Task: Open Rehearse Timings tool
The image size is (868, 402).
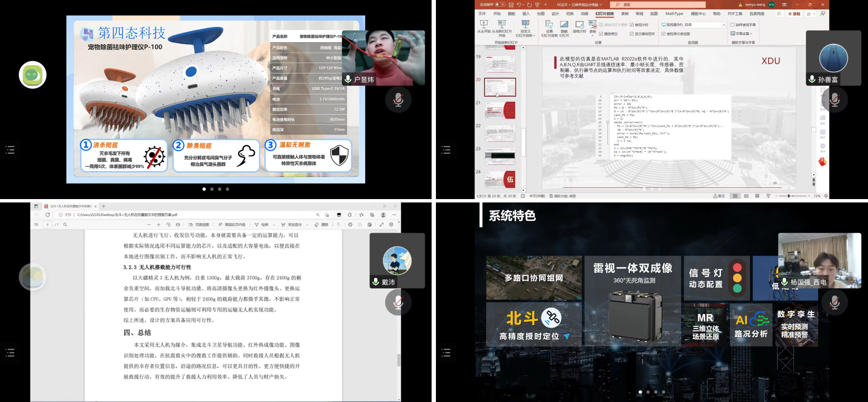Action: 579,27
